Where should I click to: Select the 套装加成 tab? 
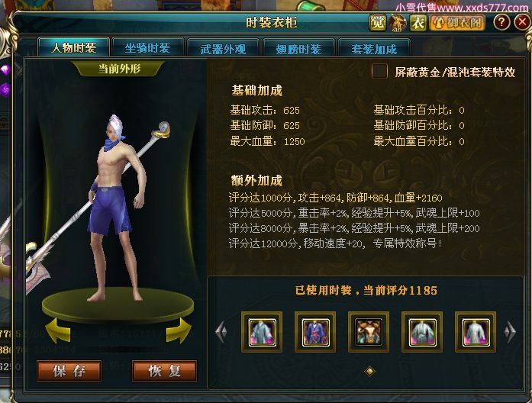(x=374, y=49)
